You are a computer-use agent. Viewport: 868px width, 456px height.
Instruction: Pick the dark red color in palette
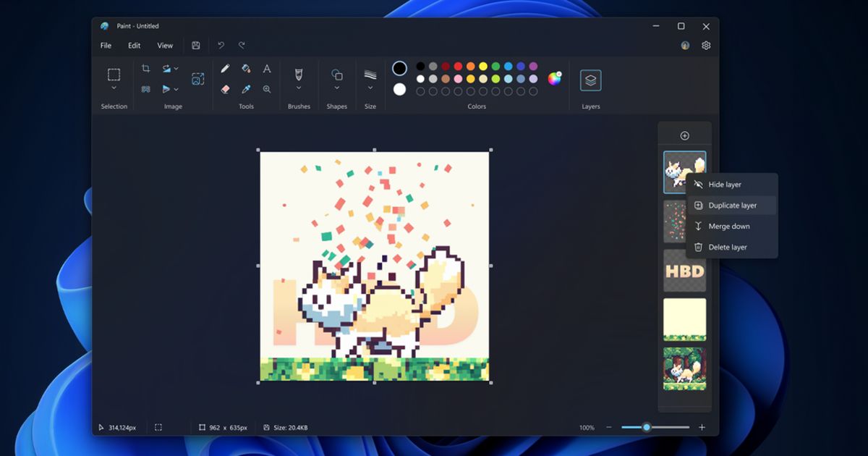[446, 66]
